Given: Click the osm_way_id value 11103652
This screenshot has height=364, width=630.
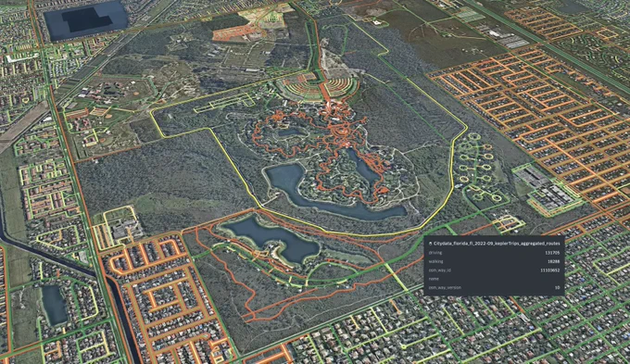Looking at the screenshot, I should (x=550, y=270).
